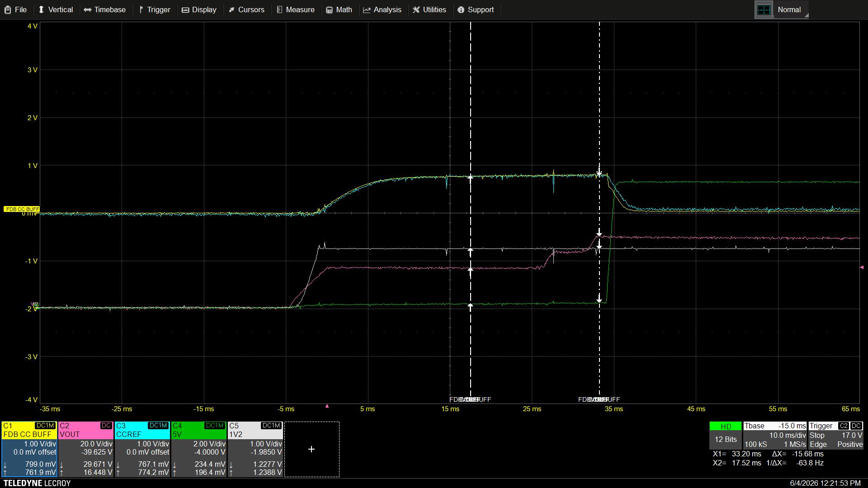Image resolution: width=868 pixels, height=488 pixels.
Task: Click the pink trigger level arrow on the right edge
Action: [x=862, y=267]
